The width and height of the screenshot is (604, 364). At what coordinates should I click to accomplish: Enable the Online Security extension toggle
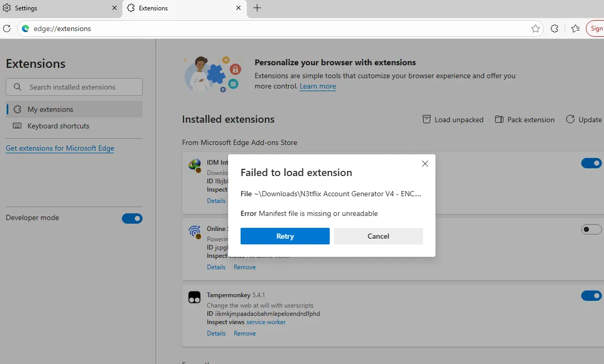click(591, 229)
